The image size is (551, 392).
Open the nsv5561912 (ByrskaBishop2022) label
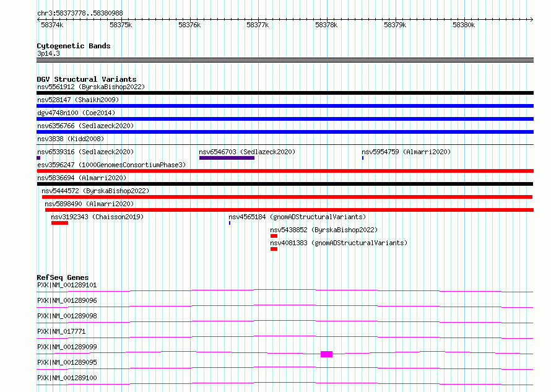(x=91, y=87)
